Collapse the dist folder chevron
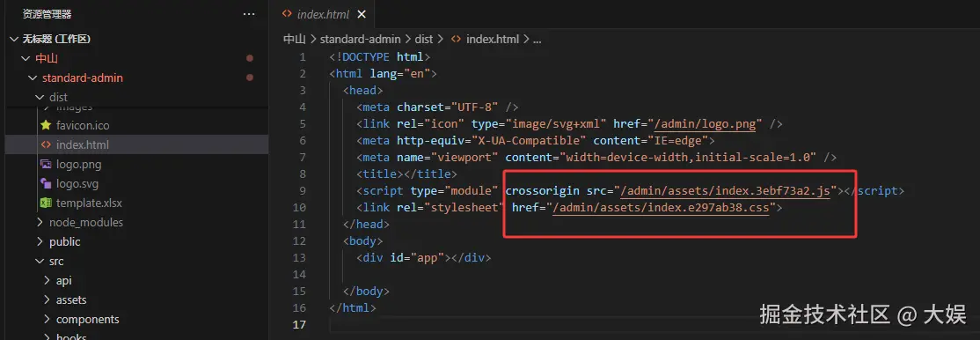The height and width of the screenshot is (340, 980). [40, 97]
